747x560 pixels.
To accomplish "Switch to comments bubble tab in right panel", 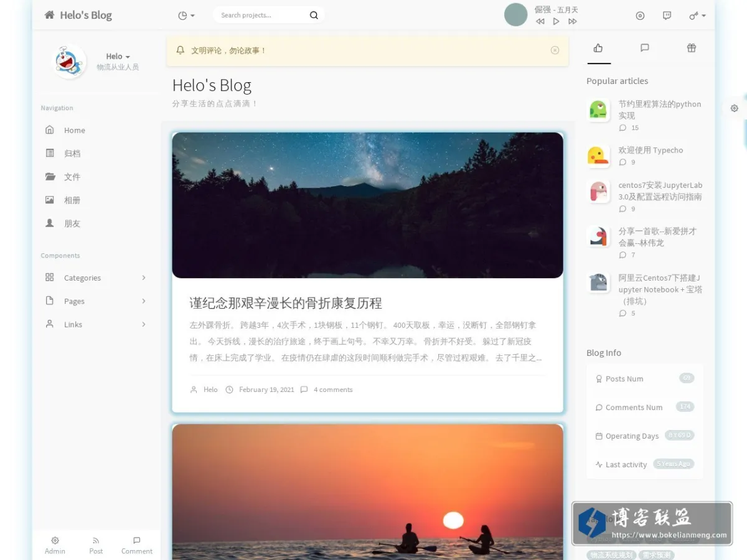I will [x=645, y=48].
